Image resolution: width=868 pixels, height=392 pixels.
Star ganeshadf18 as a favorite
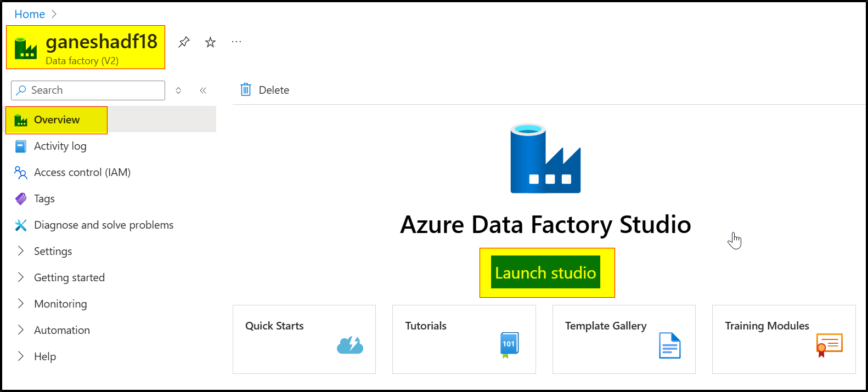click(210, 41)
